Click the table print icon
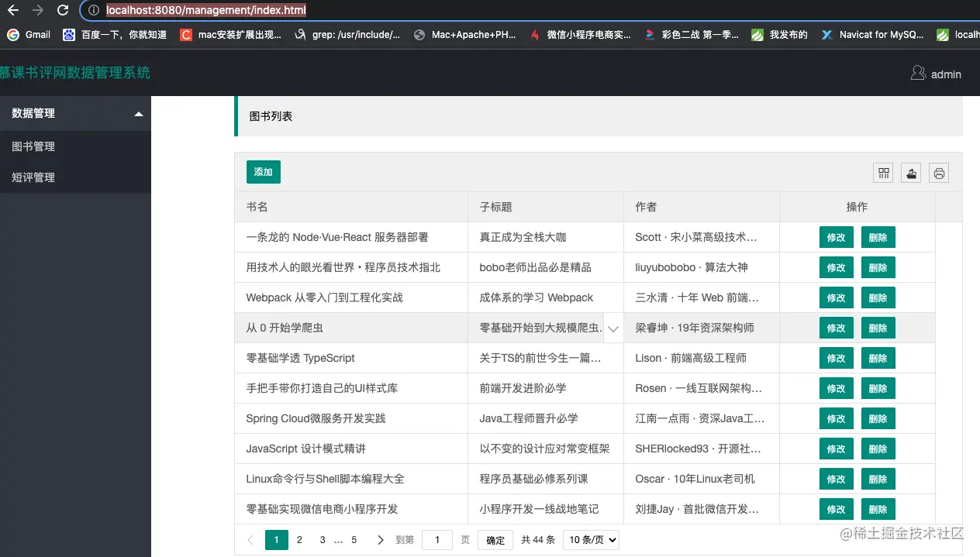 point(939,174)
